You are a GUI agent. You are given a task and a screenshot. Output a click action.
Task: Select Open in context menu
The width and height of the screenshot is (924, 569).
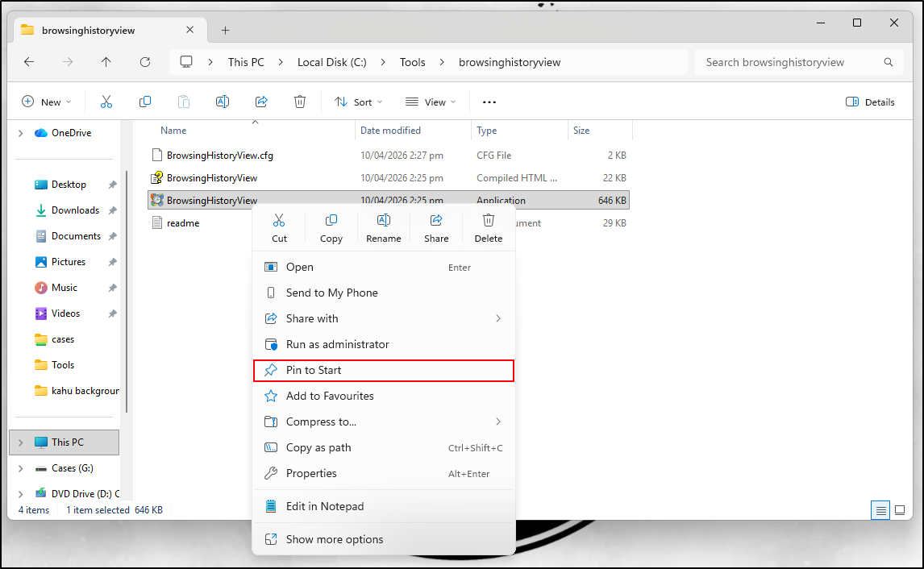[384, 267]
